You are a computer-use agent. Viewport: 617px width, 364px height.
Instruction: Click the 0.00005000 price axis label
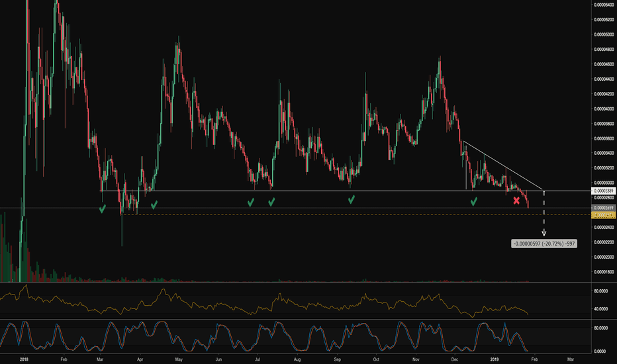point(604,34)
